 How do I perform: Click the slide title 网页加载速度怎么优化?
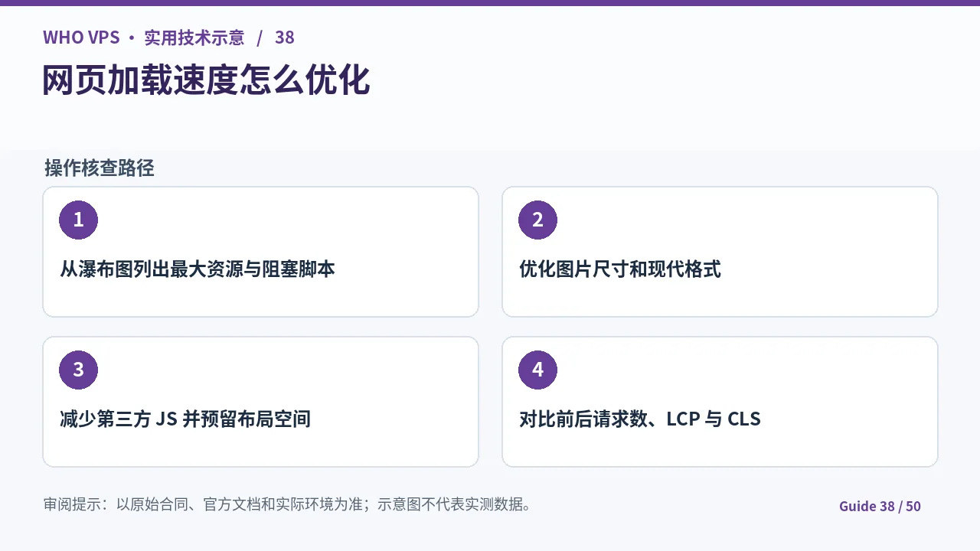point(206,80)
